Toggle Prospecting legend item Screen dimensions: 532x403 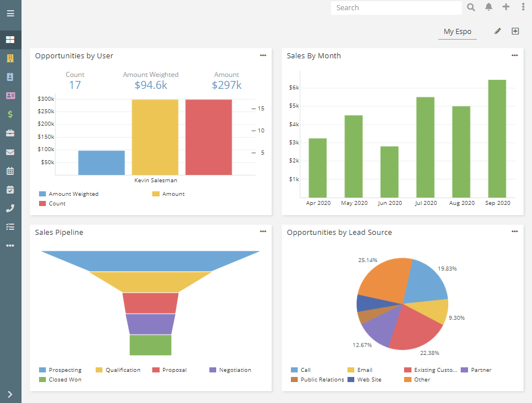[61, 370]
